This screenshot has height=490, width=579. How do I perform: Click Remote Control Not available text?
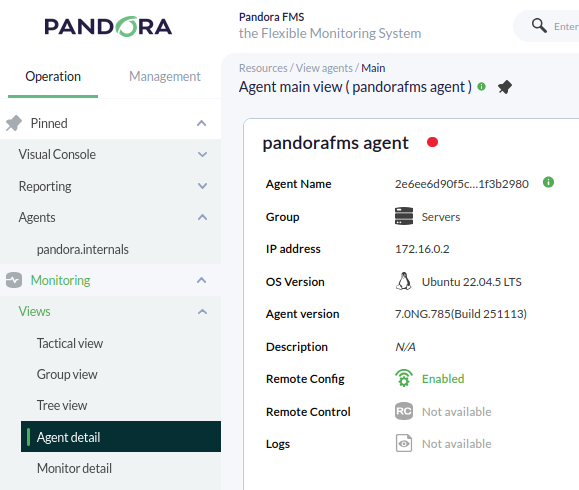coord(456,412)
